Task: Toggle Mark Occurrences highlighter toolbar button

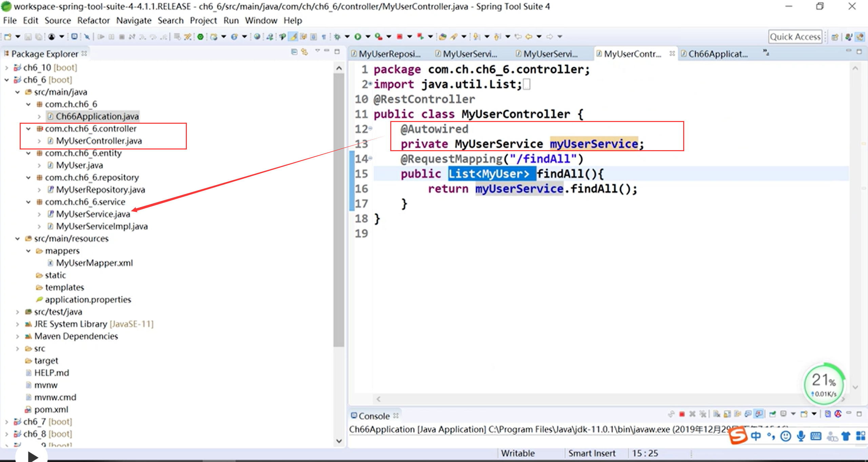Action: point(293,37)
